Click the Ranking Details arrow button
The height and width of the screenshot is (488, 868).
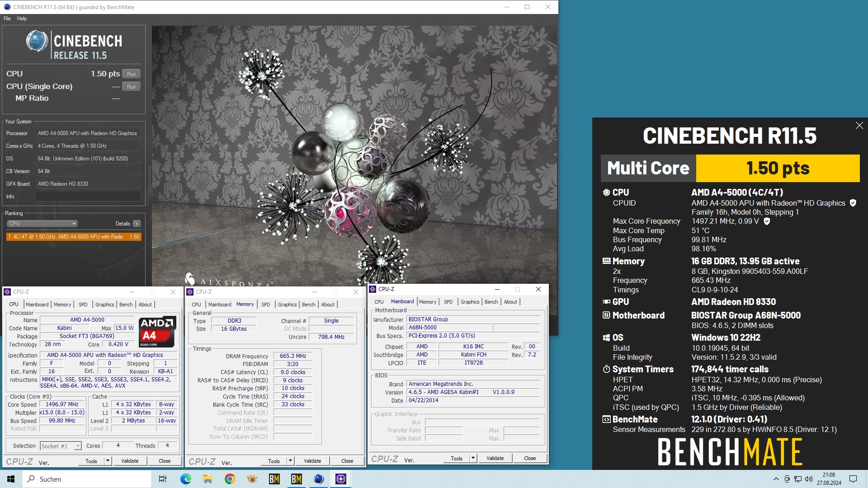137,223
